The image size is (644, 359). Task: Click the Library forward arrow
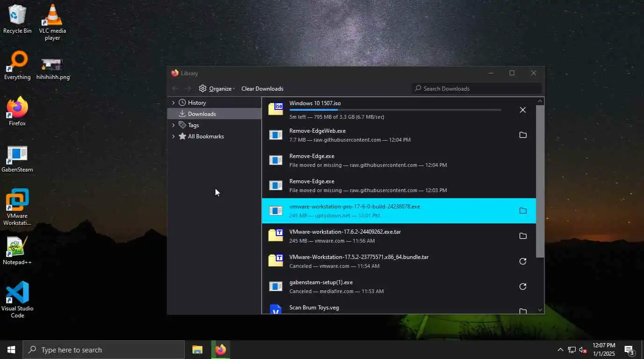click(188, 88)
